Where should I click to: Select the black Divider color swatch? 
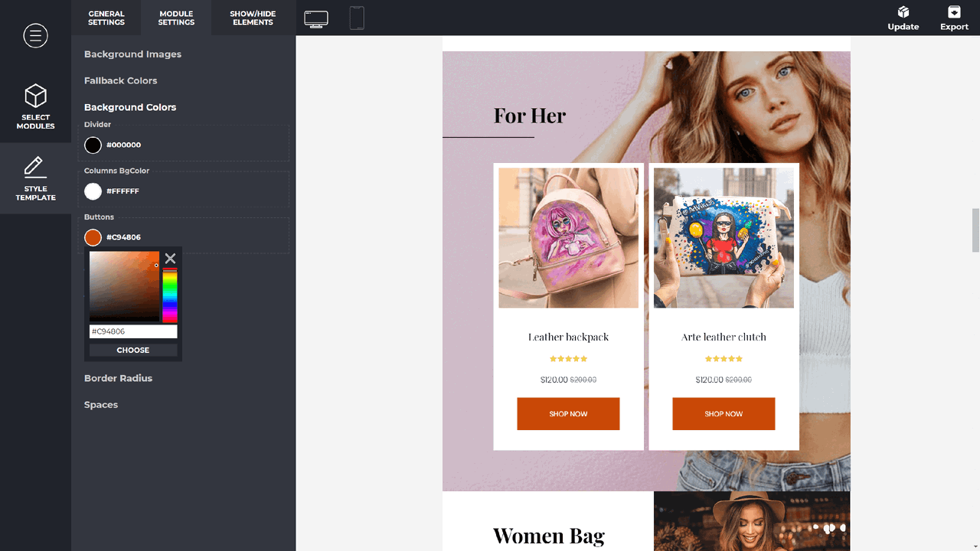coord(93,145)
